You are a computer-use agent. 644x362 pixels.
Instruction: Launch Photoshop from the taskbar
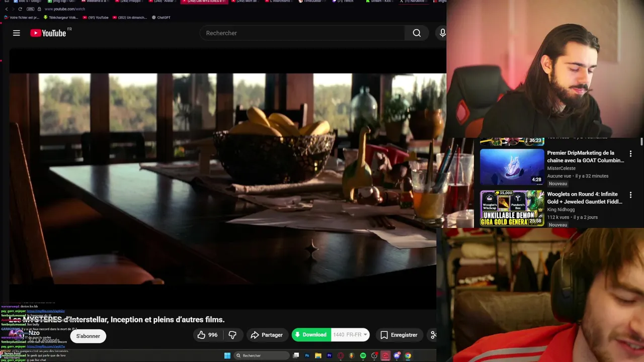coord(307,355)
